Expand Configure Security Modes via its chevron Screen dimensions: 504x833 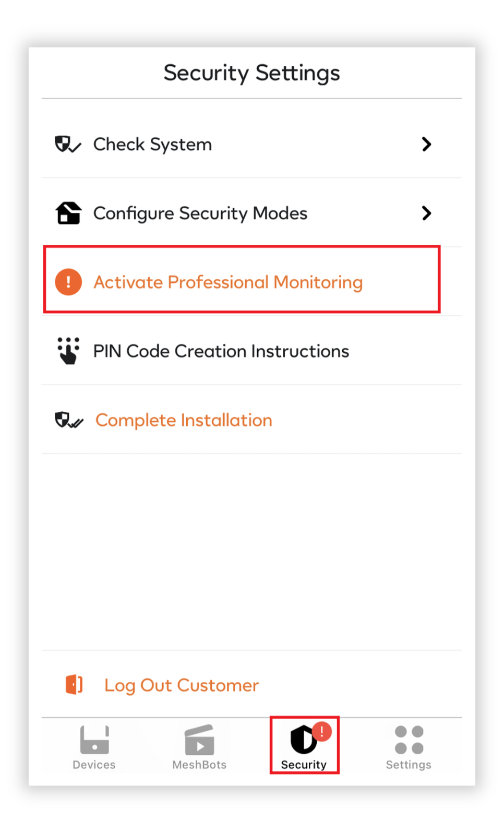click(x=427, y=213)
